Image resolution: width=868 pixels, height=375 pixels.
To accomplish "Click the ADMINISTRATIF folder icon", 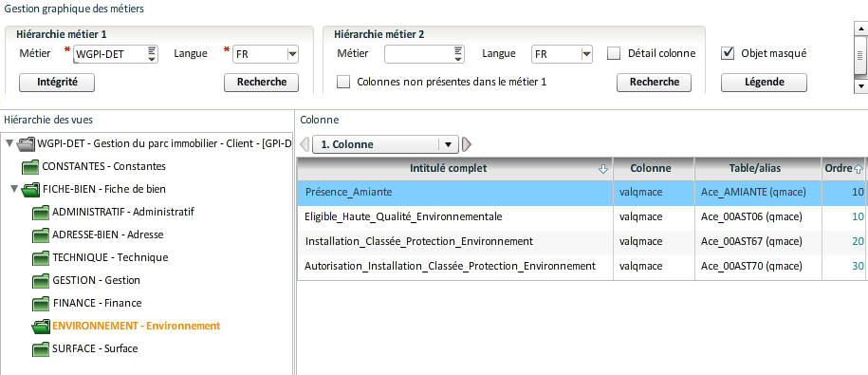I will tap(41, 212).
